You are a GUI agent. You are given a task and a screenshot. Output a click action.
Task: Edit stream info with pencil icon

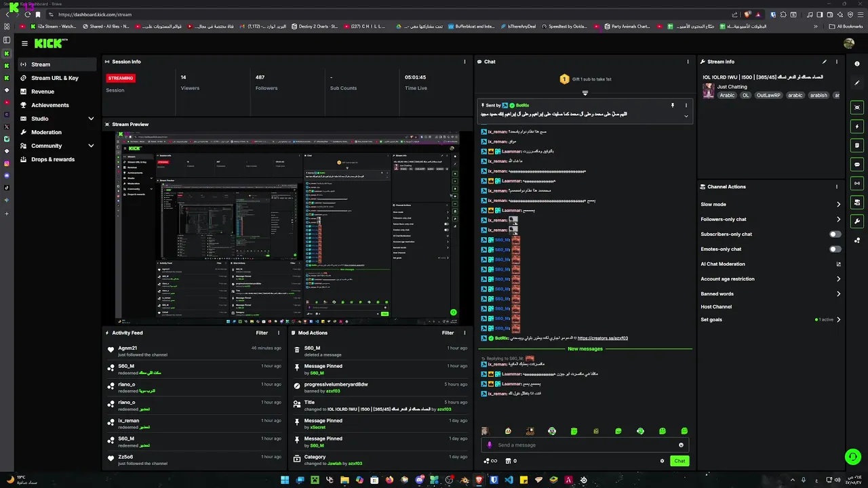(825, 62)
